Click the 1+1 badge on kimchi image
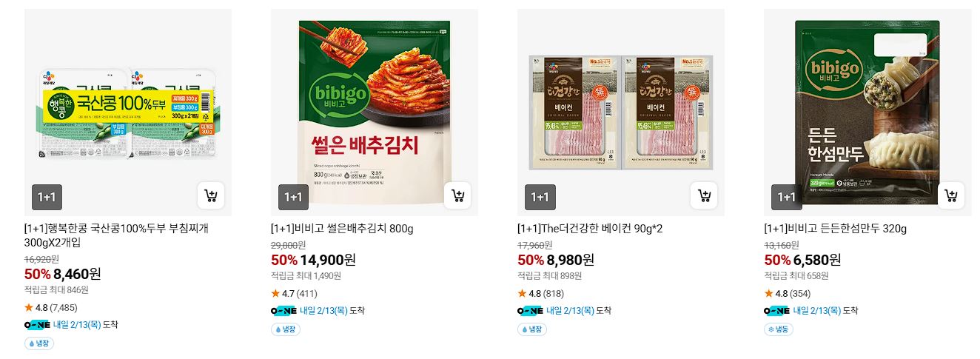The width and height of the screenshot is (980, 359). coord(293,197)
